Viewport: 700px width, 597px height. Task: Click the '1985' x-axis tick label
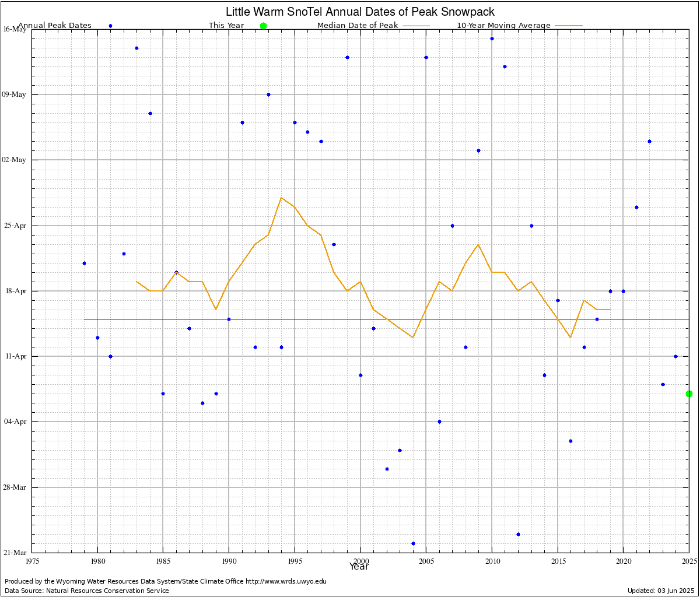click(x=163, y=561)
